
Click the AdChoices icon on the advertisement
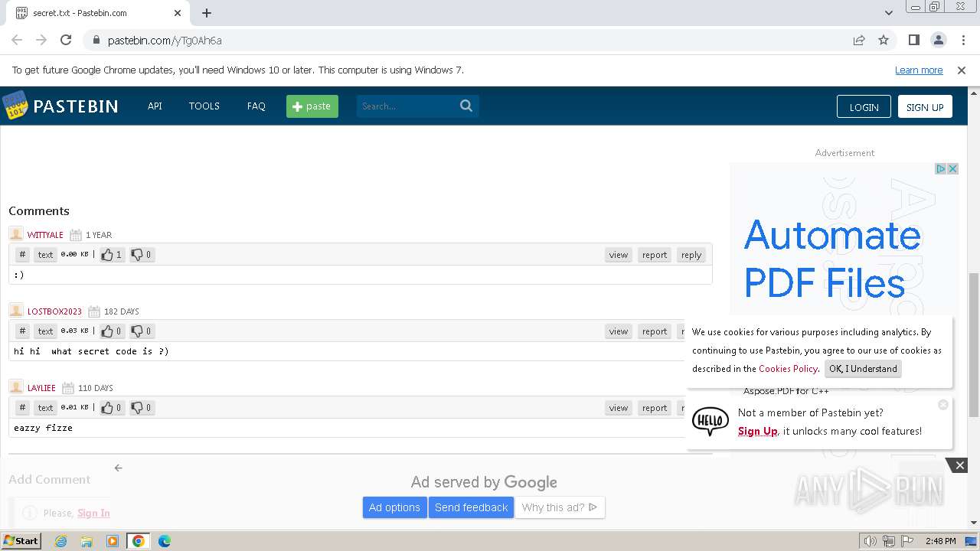pyautogui.click(x=941, y=168)
